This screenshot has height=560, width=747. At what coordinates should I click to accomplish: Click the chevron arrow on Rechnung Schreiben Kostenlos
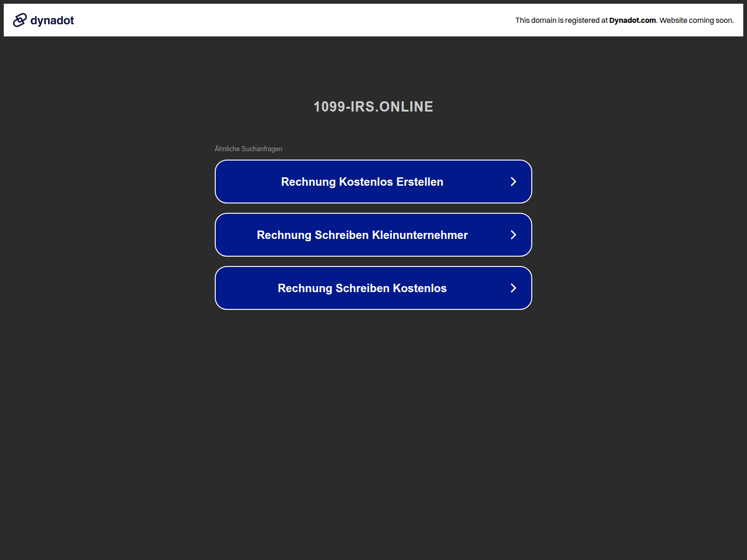point(513,288)
